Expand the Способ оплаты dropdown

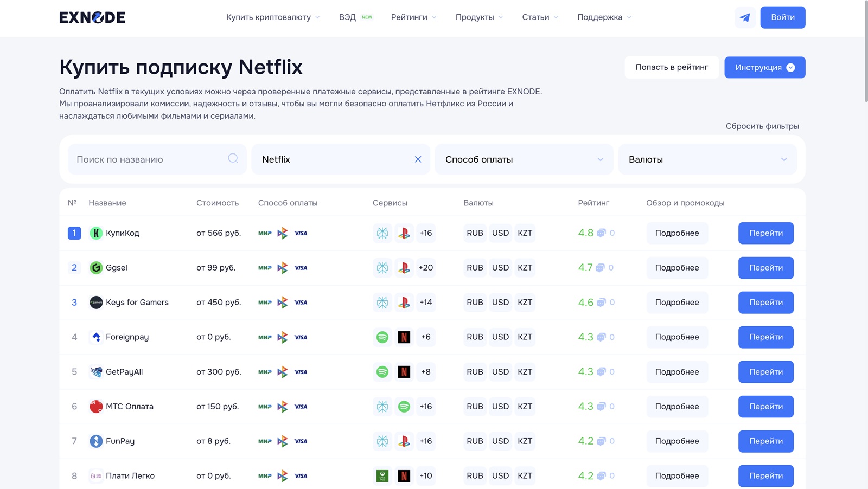pos(524,159)
